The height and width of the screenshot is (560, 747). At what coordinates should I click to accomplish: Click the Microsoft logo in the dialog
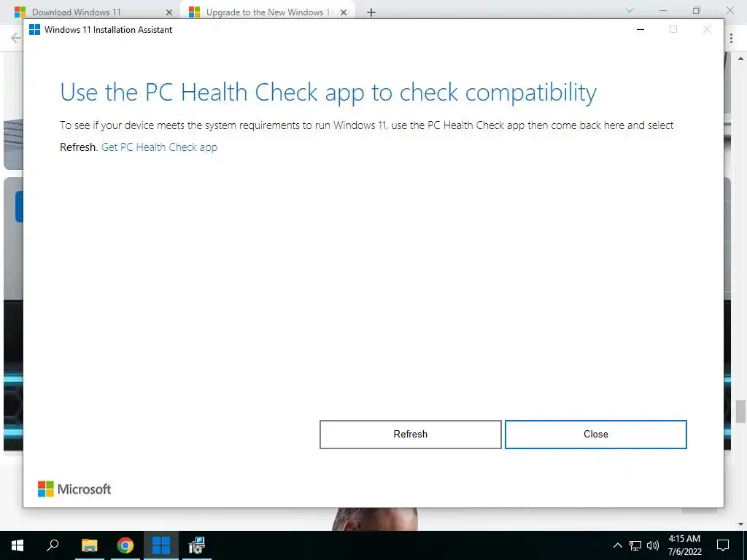[x=74, y=489]
